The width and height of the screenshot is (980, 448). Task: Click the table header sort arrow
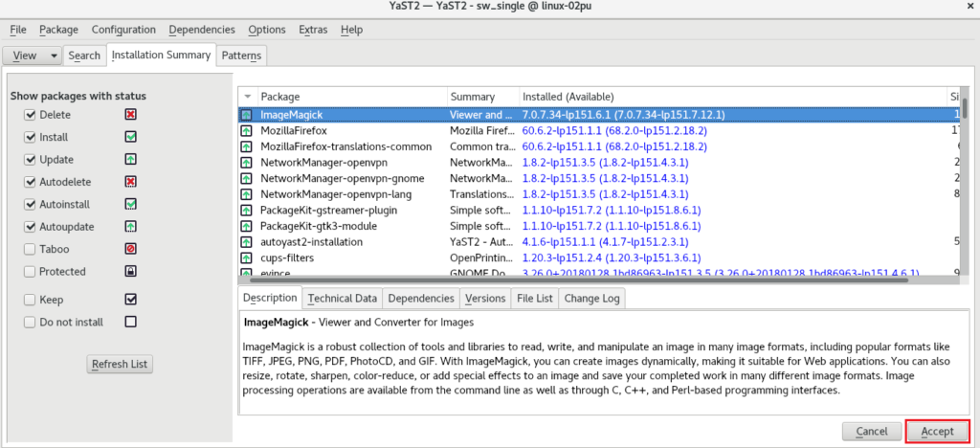click(248, 97)
